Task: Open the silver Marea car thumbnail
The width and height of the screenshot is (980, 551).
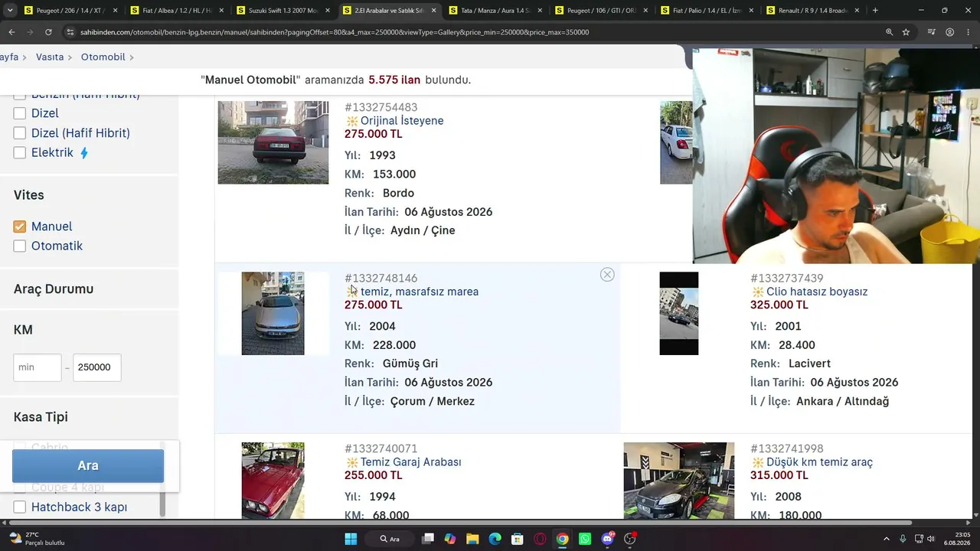Action: [x=273, y=314]
